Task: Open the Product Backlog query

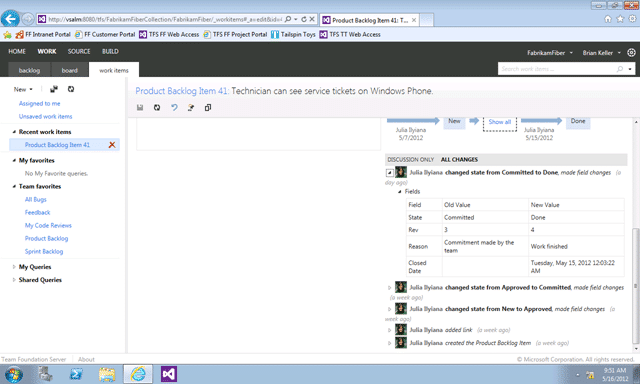Action: (x=47, y=239)
